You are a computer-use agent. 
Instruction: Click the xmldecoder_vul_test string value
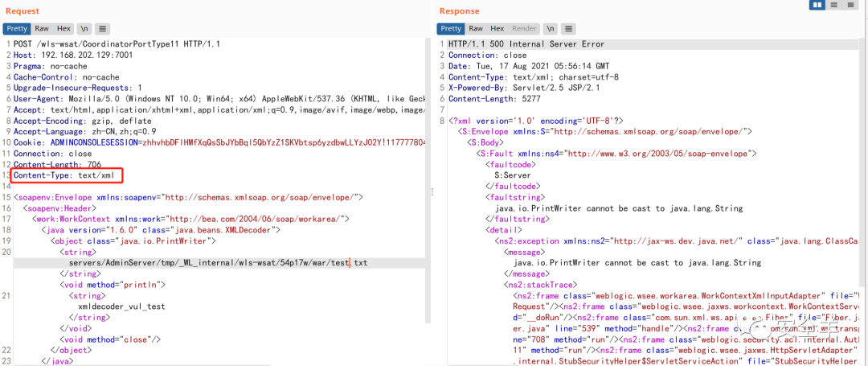[x=122, y=306]
